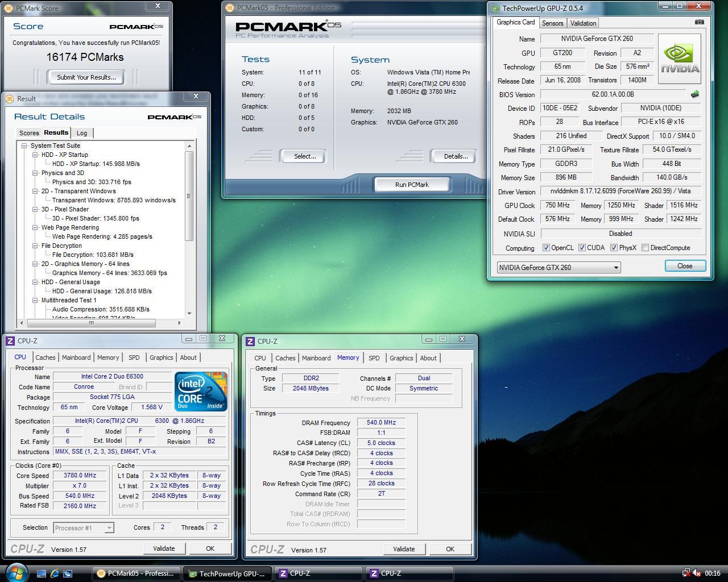The width and height of the screenshot is (728, 582).
Task: Click the BIOS Version field 62.00.1A.00.0B
Action: tap(613, 94)
